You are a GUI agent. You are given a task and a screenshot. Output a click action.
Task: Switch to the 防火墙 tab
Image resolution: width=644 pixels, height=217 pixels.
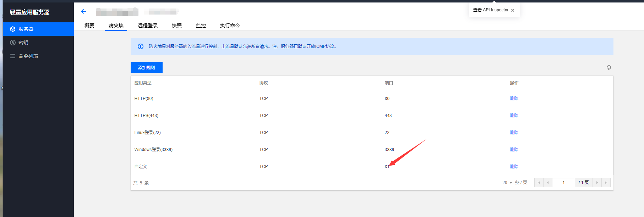coord(116,26)
